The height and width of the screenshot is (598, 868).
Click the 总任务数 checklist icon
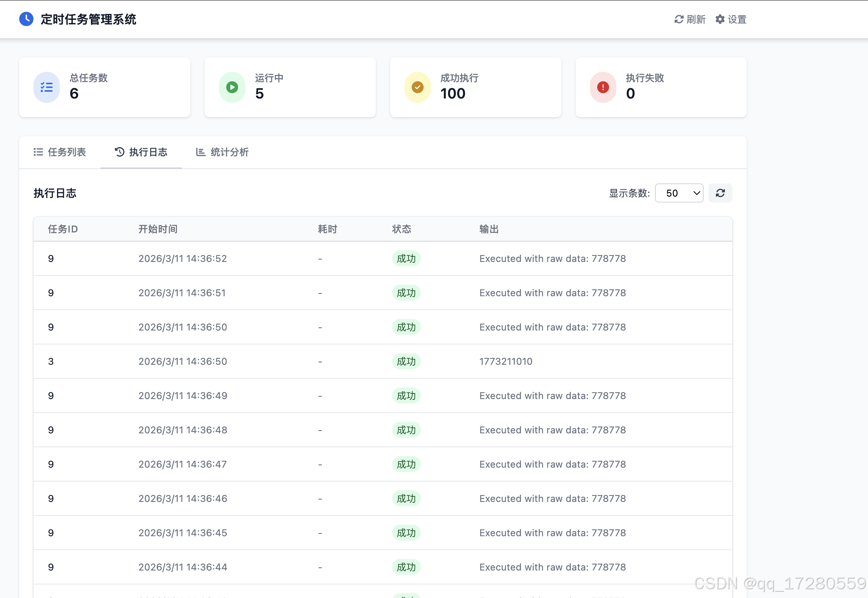(47, 87)
